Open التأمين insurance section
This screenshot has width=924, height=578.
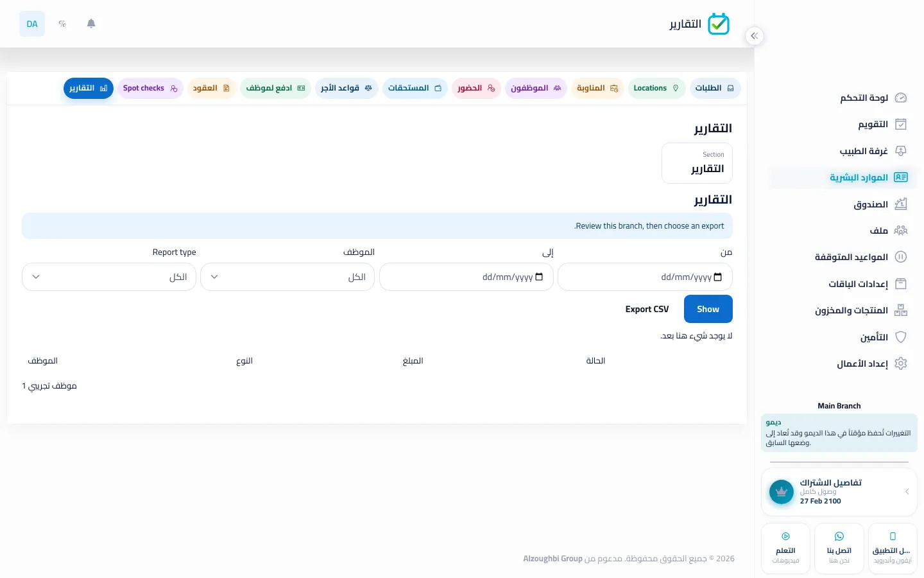tap(884, 337)
